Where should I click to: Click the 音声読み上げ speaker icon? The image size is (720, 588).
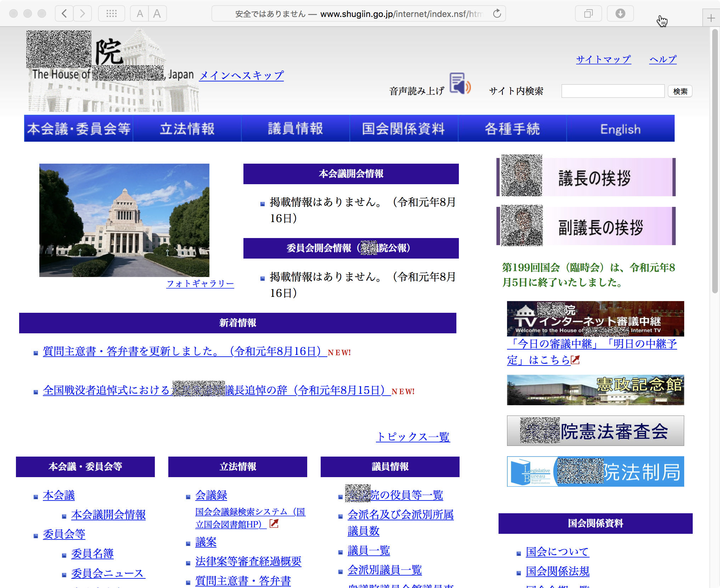pos(460,84)
